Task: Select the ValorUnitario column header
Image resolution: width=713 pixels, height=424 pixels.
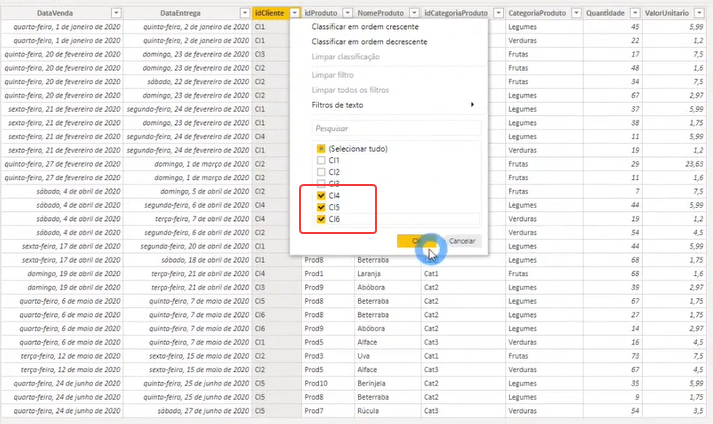Action: pos(667,13)
